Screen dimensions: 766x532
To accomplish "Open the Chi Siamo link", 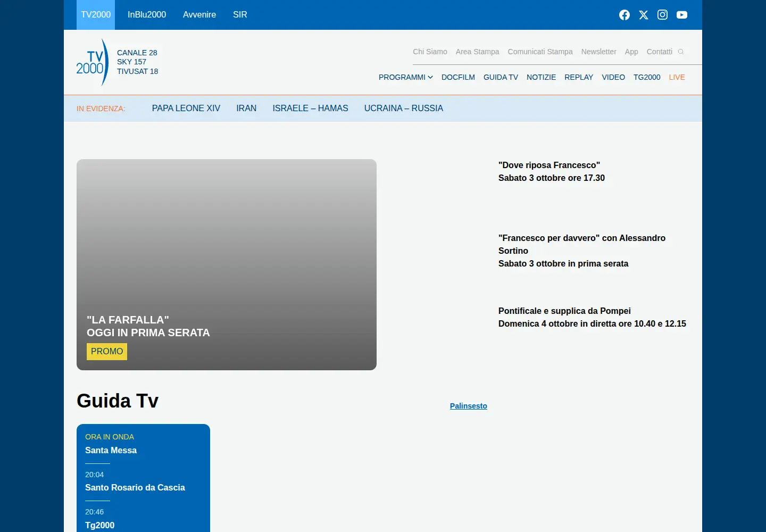I will point(430,52).
